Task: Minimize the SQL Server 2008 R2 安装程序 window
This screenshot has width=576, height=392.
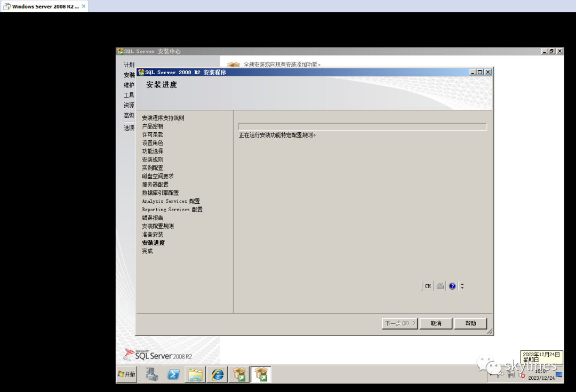Action: (x=473, y=72)
